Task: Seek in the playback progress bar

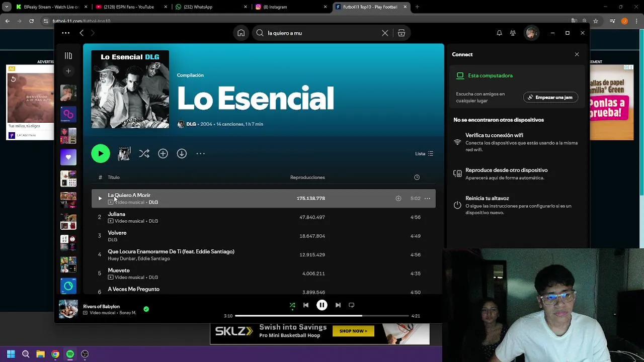Action: pyautogui.click(x=321, y=316)
